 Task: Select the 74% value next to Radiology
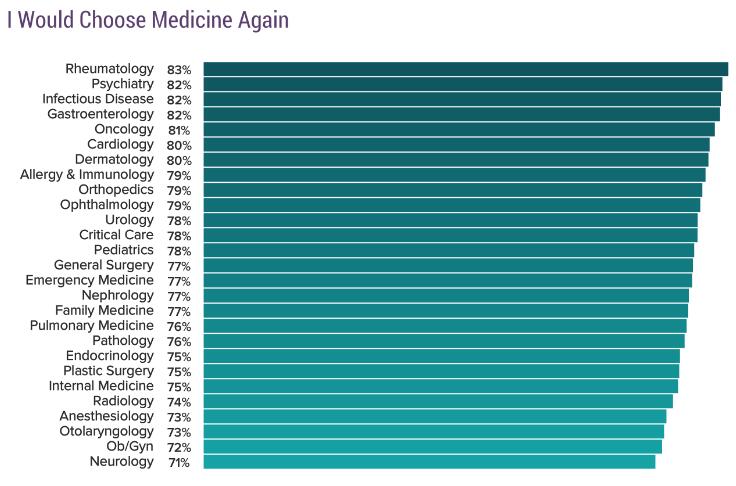(x=179, y=402)
